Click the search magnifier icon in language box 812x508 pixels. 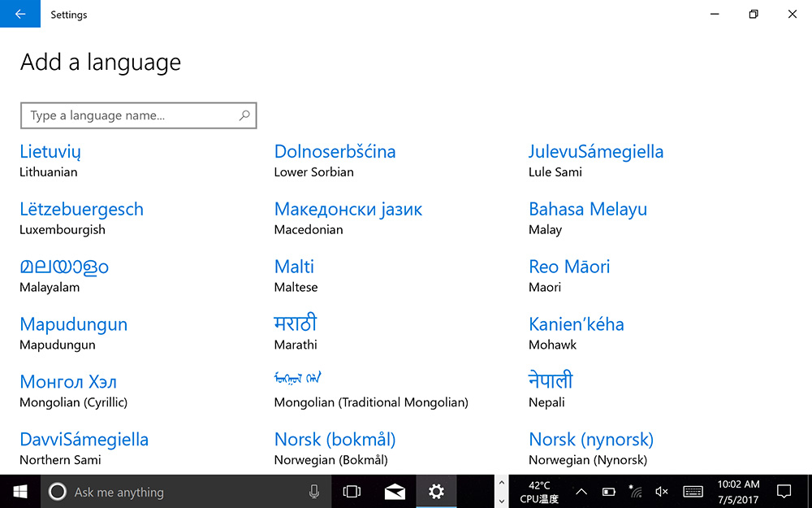tap(244, 115)
